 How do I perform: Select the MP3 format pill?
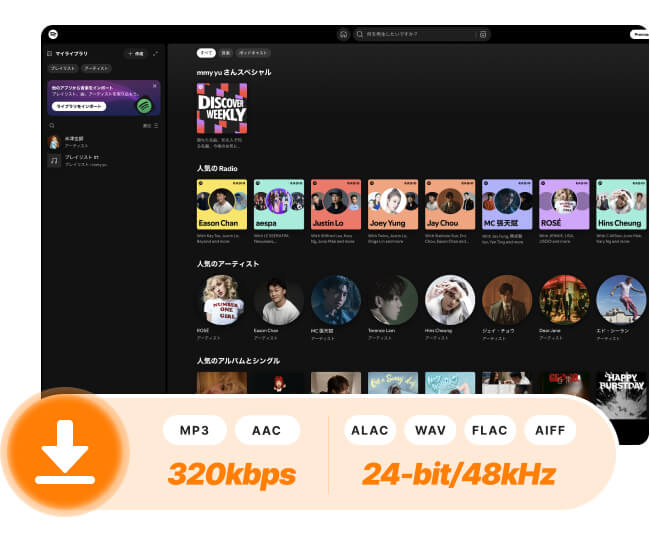195,430
